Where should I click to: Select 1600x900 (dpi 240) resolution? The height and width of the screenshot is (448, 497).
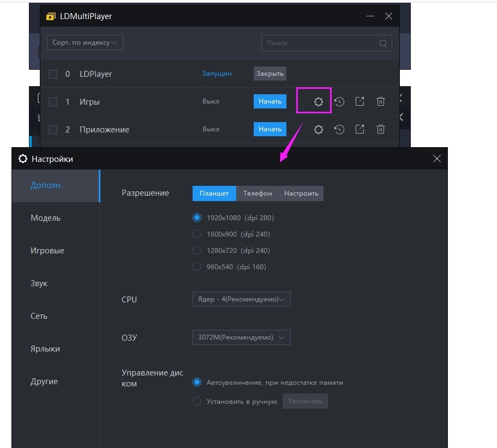pyautogui.click(x=197, y=234)
